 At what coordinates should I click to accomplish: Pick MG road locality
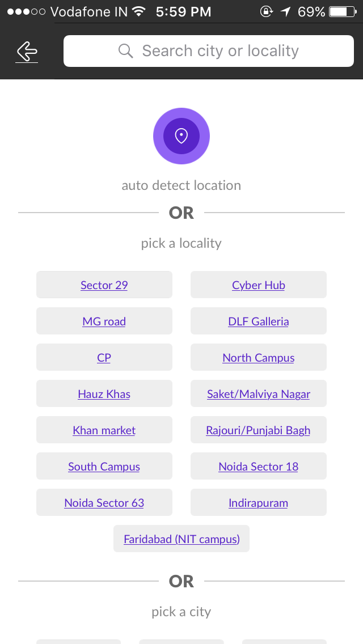[x=104, y=321]
